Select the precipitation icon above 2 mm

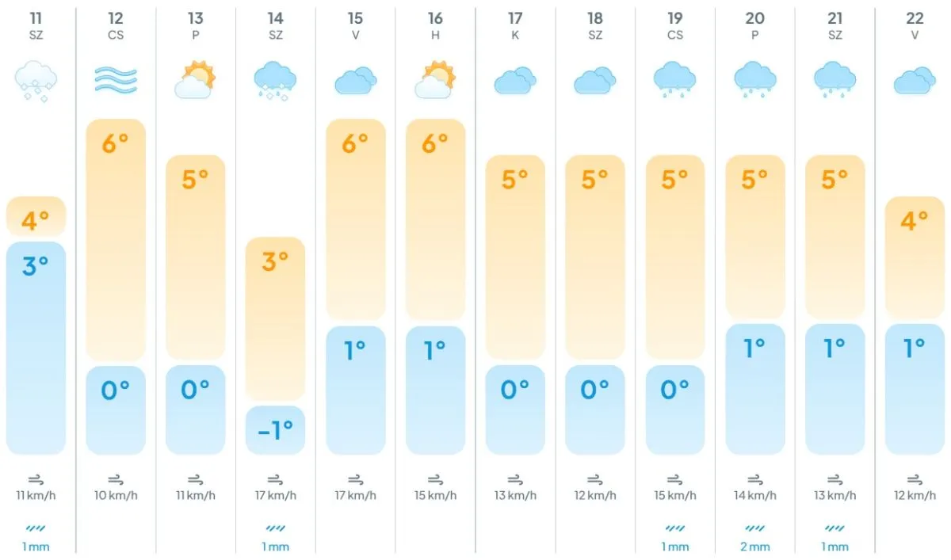[754, 528]
